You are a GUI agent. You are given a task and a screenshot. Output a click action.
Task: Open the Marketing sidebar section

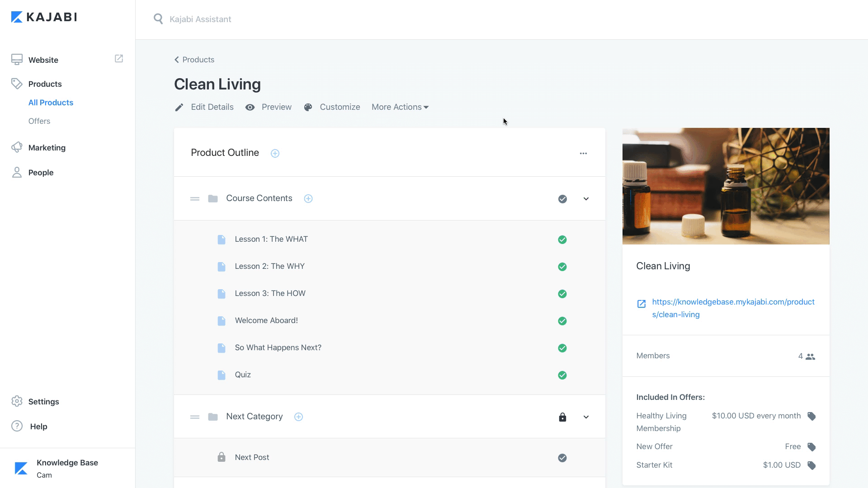(x=47, y=148)
